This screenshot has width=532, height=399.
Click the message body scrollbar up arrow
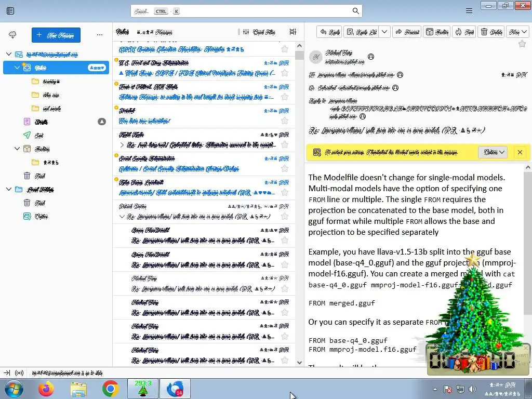click(x=528, y=167)
